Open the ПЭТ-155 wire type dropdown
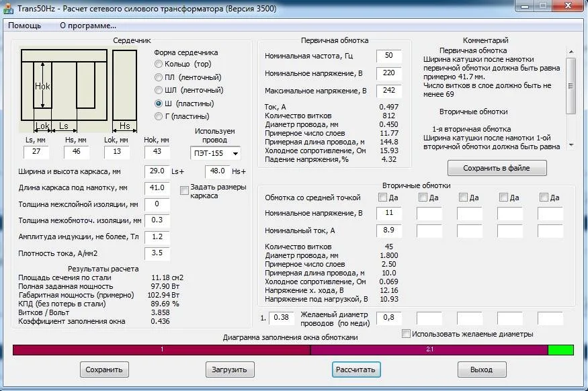 [x=215, y=153]
